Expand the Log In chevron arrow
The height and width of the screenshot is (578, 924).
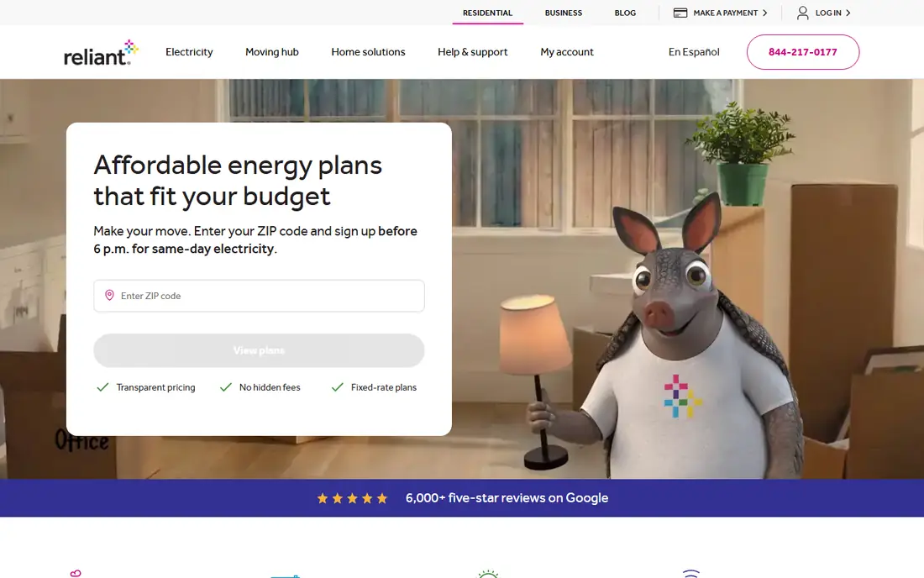pyautogui.click(x=848, y=13)
